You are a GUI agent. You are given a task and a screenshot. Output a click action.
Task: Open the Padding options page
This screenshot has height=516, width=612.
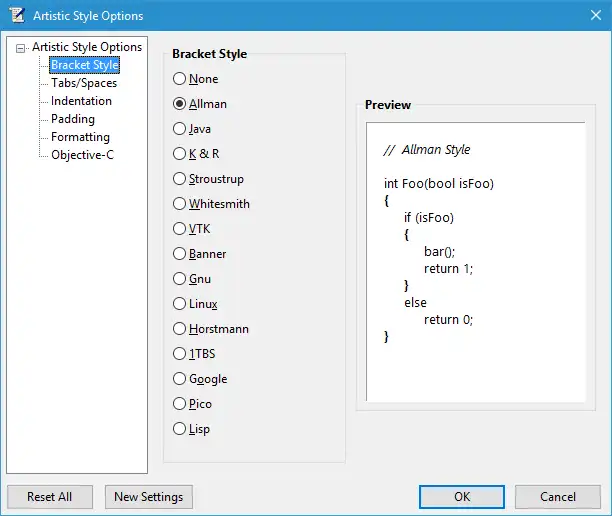tap(73, 119)
